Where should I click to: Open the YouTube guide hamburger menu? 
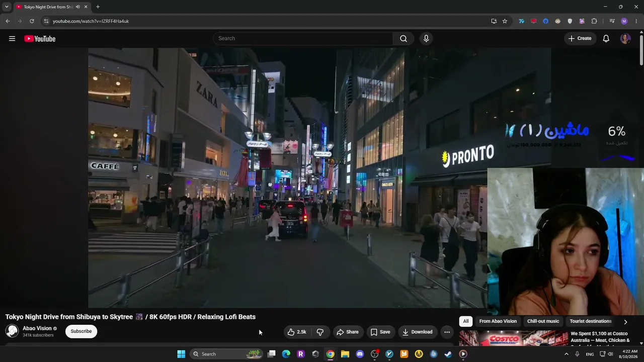tap(12, 39)
